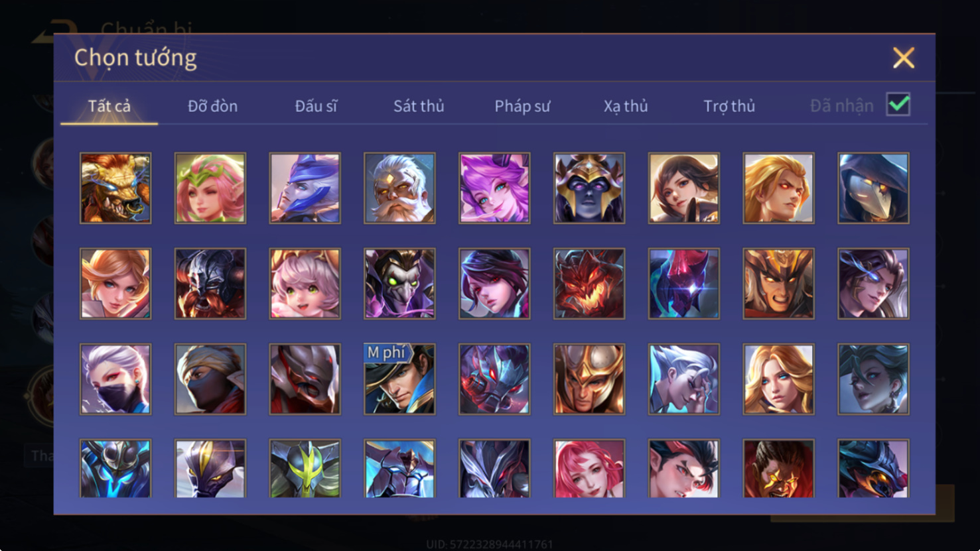Filter by the Xạ thủ tab
Viewport: 980px width, 551px height.
click(626, 106)
